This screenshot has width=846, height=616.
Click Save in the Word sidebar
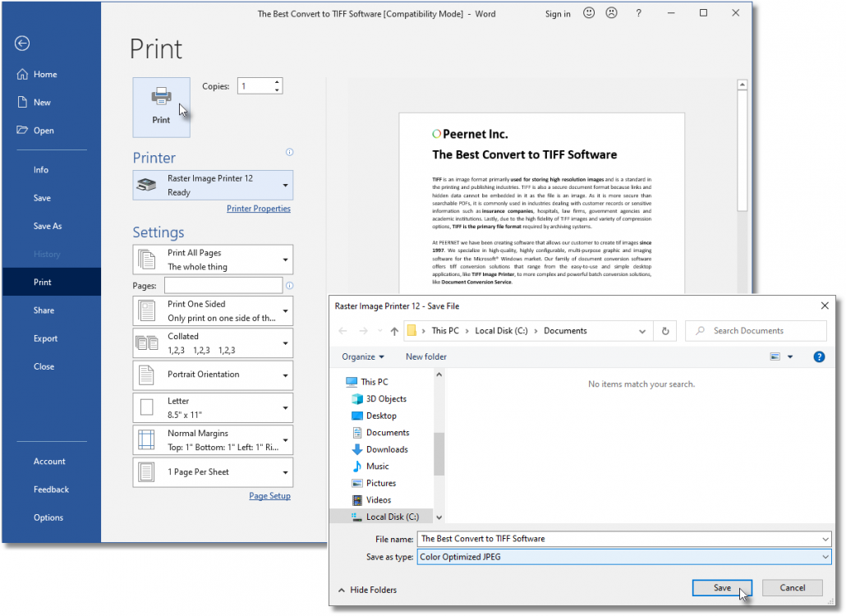coord(42,198)
